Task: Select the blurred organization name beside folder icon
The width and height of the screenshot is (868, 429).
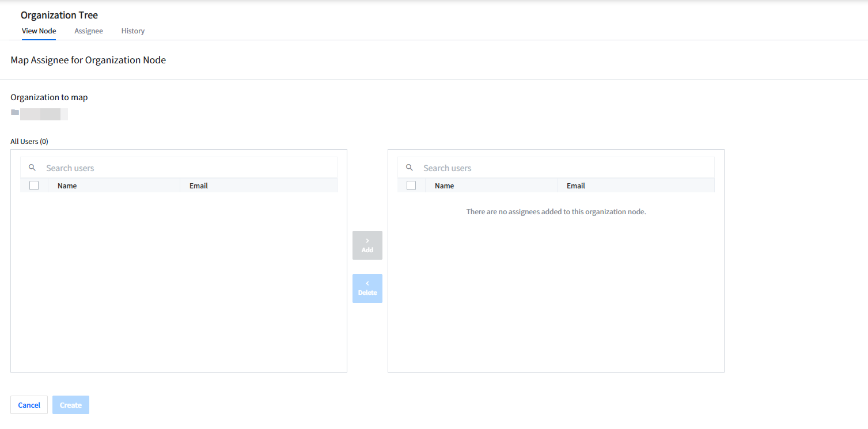Action: point(44,113)
